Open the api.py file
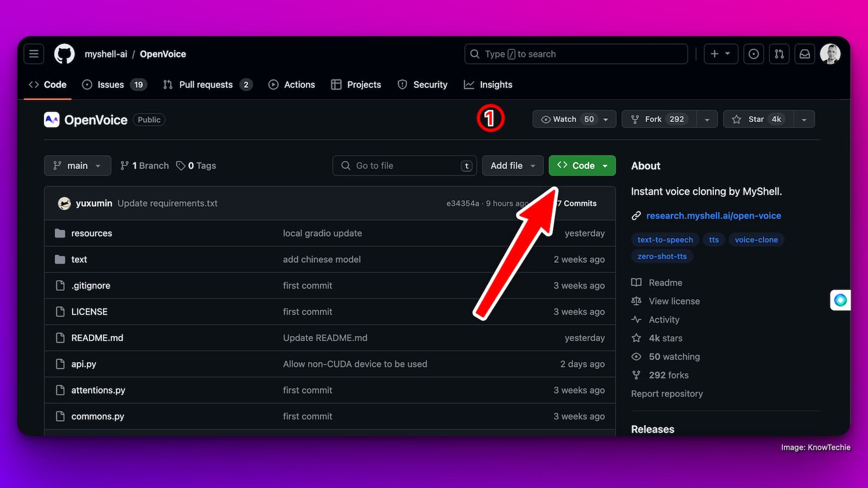The image size is (868, 488). pos(84,364)
